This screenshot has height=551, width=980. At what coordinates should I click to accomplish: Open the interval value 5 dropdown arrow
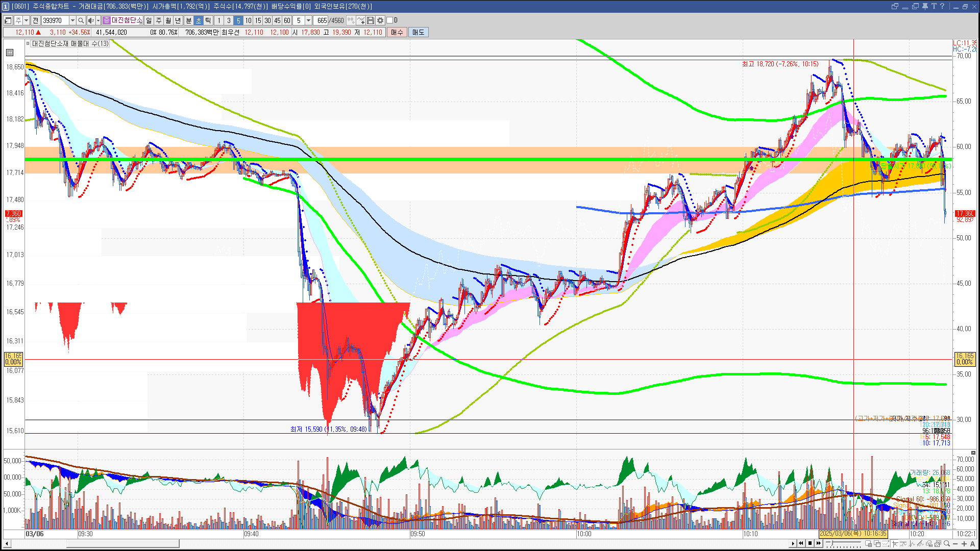coord(308,20)
